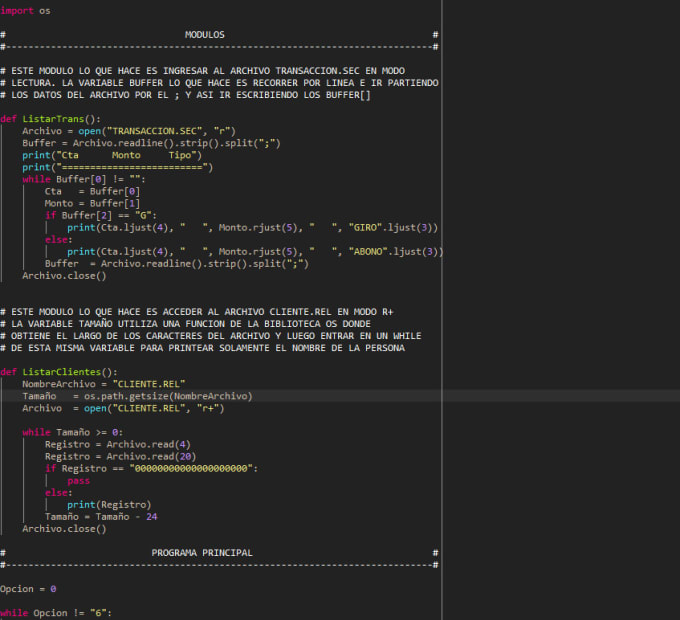Click the print line containing "GIRO"
Image resolution: width=680 pixels, height=620 pixels.
pos(252,228)
